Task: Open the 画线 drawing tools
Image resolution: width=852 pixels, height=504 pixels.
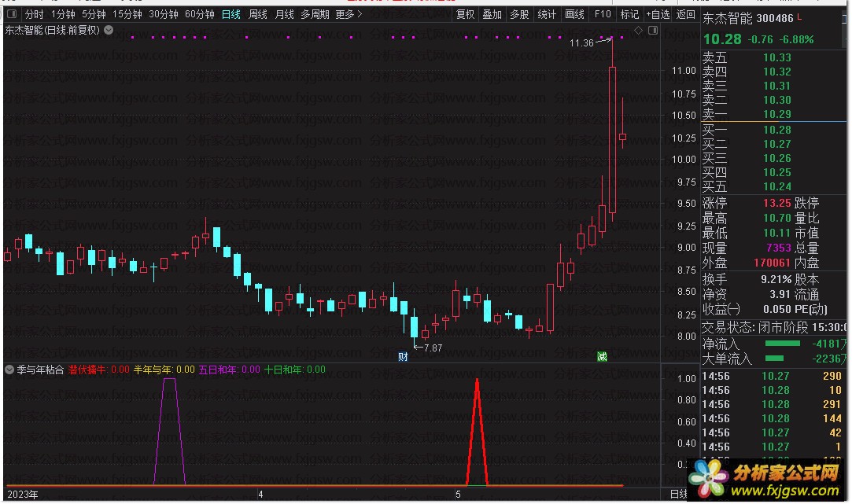Action: [x=574, y=15]
